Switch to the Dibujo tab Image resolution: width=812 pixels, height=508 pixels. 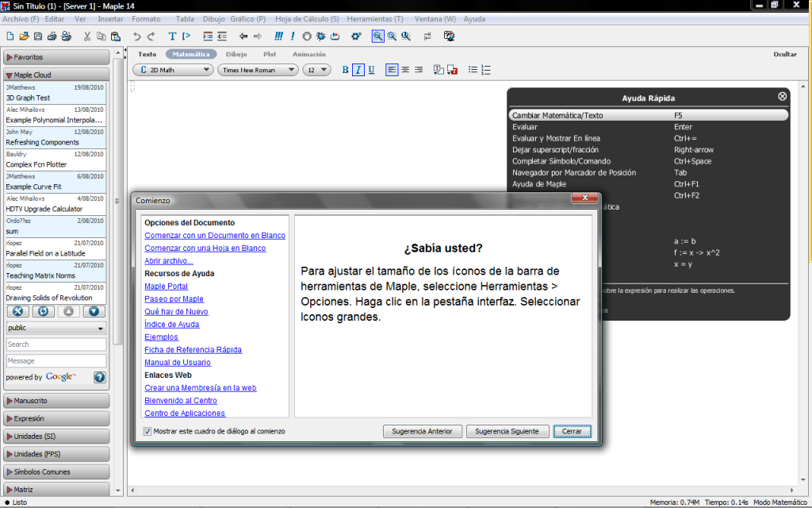click(x=236, y=54)
